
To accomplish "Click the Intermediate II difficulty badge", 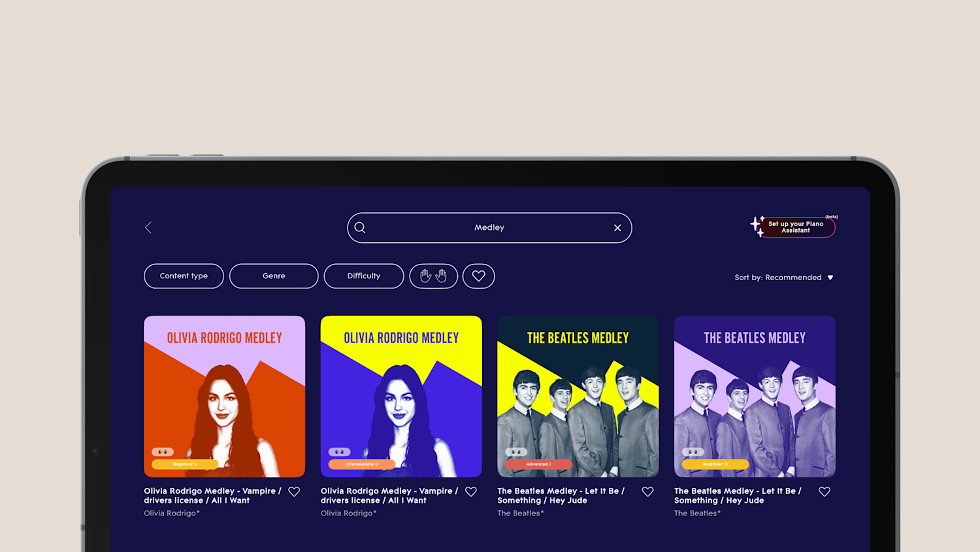I will coord(362,464).
